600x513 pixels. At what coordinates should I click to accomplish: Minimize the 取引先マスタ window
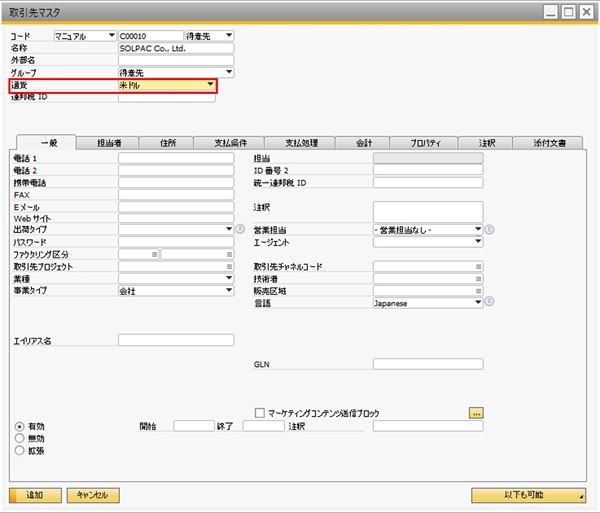click(551, 12)
